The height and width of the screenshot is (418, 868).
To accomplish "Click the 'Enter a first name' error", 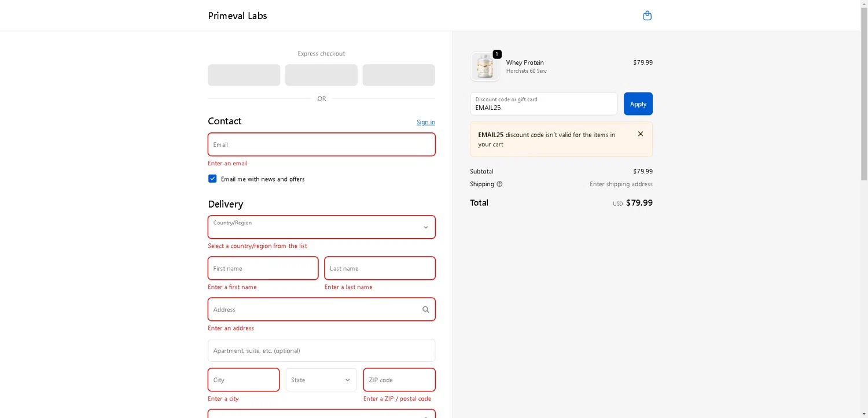I will (232, 287).
